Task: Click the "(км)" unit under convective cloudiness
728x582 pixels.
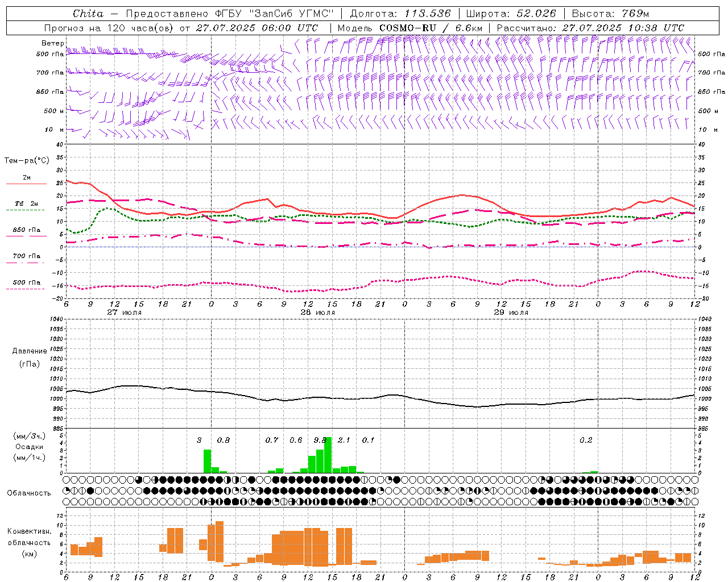Action: [30, 553]
